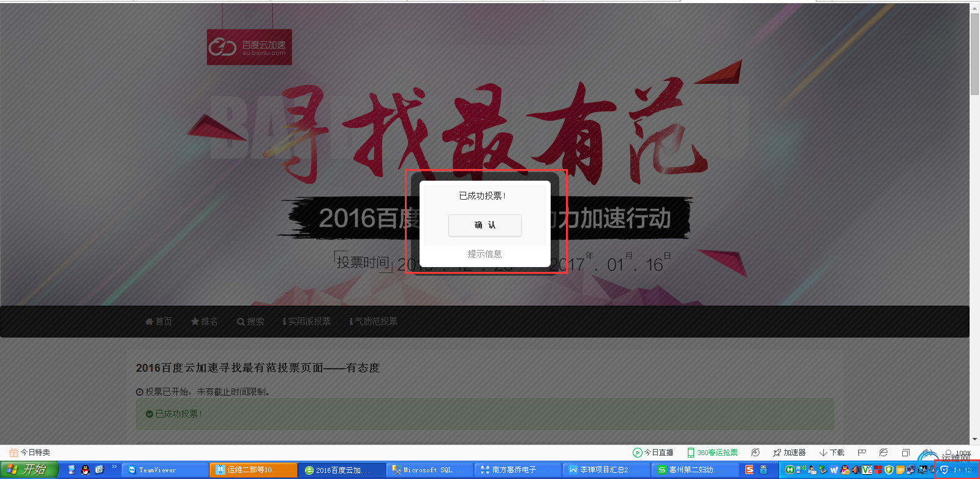The height and width of the screenshot is (479, 980).
Task: Click the Sogou S icon in taskbar
Action: click(750, 470)
